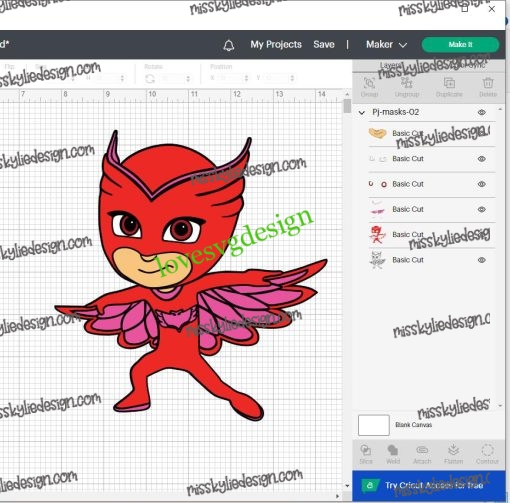Click the Layers panel scroll up arrow
This screenshot has height=503, width=510.
click(x=500, y=109)
